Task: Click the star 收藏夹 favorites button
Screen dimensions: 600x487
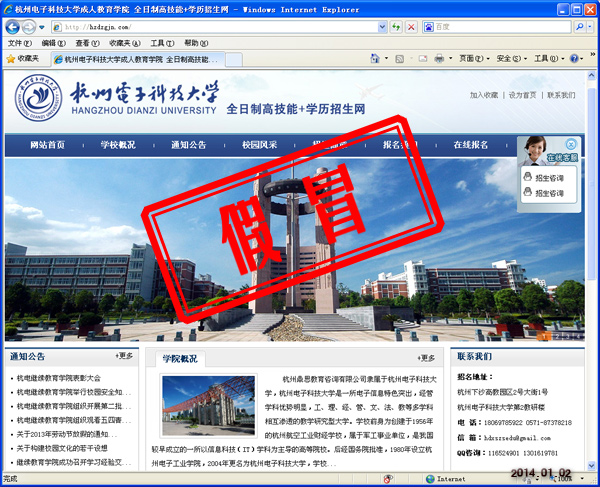Action: pyautogui.click(x=23, y=59)
